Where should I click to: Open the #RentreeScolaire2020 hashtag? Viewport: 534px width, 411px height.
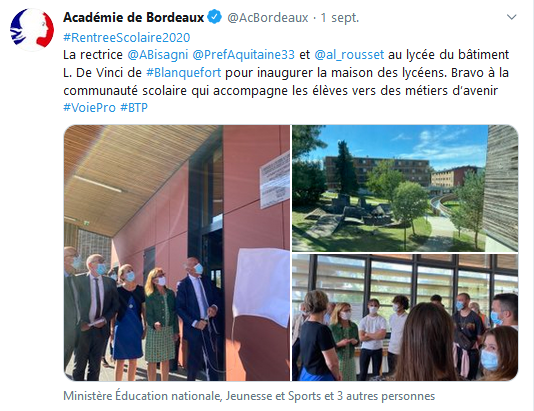[127, 37]
